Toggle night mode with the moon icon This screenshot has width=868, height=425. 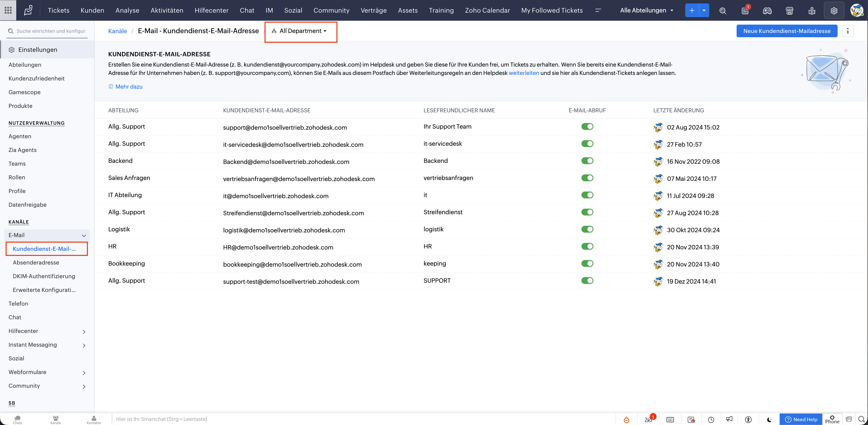point(769,419)
